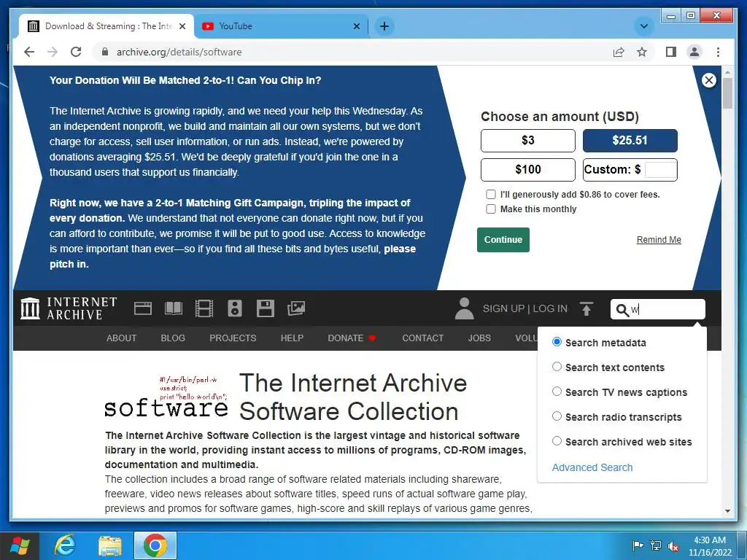This screenshot has width=747, height=560.
Task: Toggle the browser side panel
Action: point(671,52)
